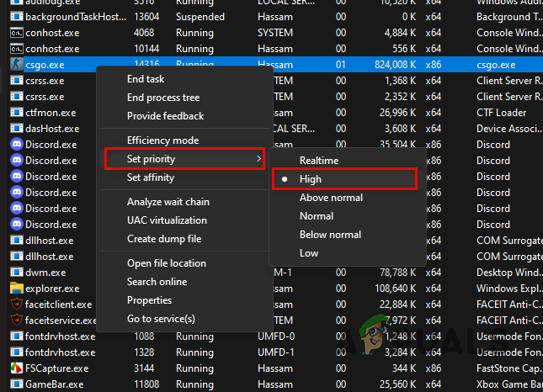Select Go to service(s)
The height and width of the screenshot is (392, 543).
point(161,319)
